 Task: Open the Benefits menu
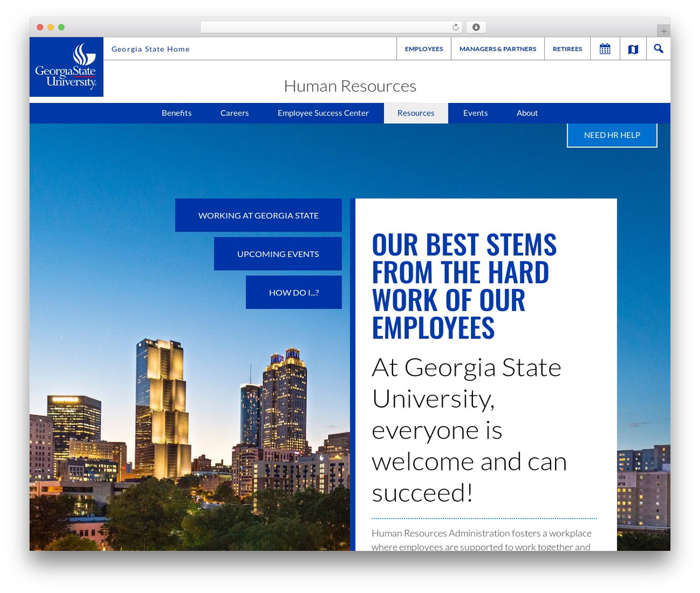(x=177, y=113)
